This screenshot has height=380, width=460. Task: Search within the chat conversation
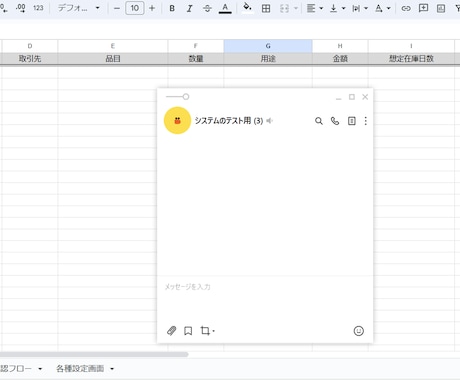[319, 121]
